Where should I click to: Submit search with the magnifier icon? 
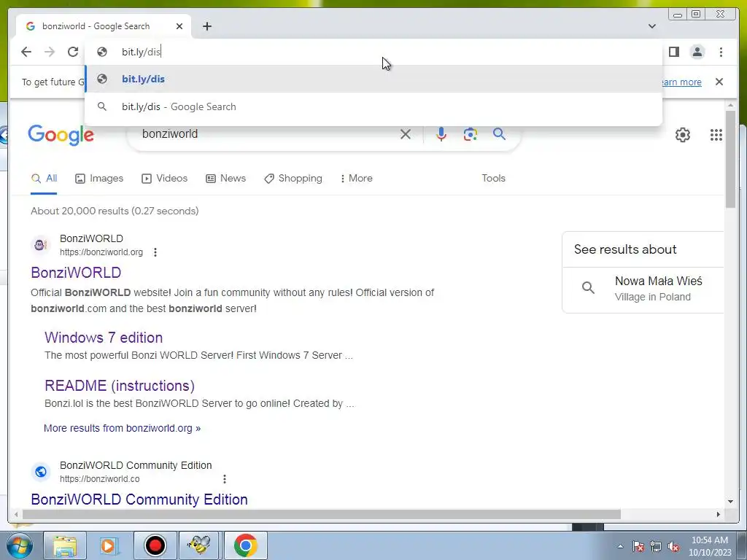[x=499, y=134]
